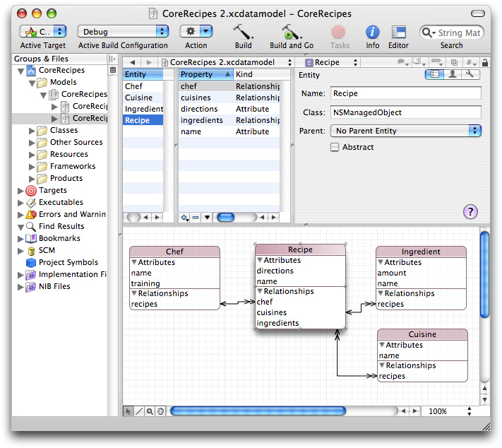This screenshot has height=448, width=502.
Task: Click the Targets icon in sidebar
Action: [x=31, y=191]
